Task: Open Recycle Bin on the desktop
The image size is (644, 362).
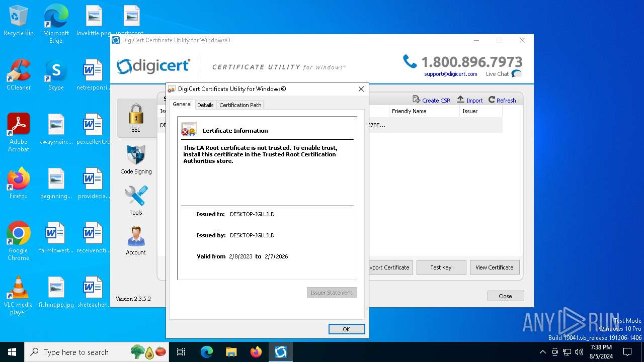Action: [x=19, y=21]
